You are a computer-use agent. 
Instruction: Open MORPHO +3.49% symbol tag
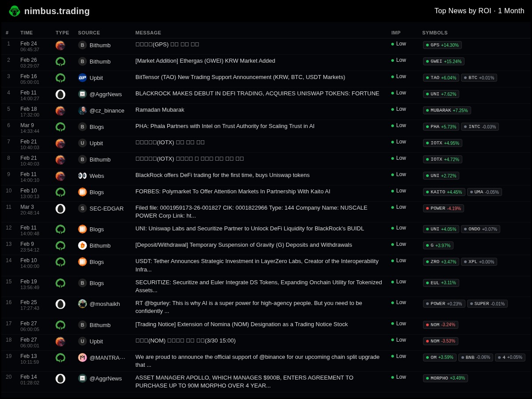click(x=446, y=378)
